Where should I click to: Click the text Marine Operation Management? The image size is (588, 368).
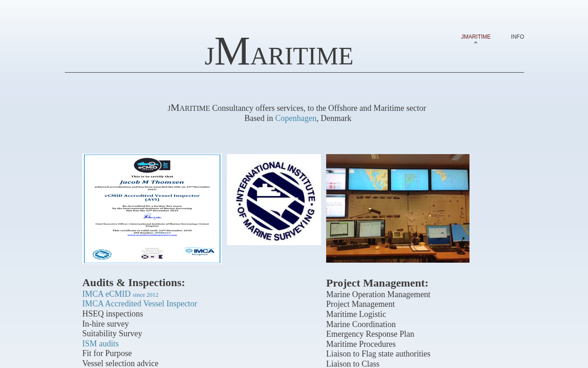(x=379, y=294)
